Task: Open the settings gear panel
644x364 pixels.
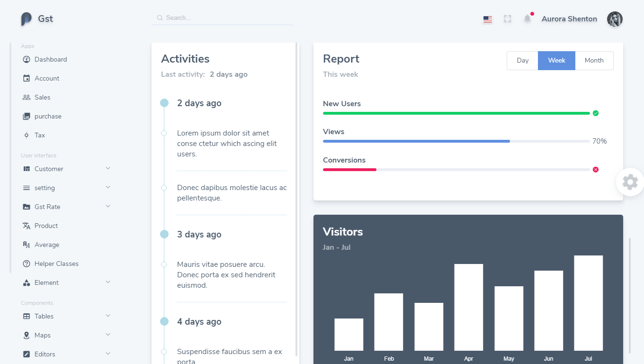Action: click(630, 182)
